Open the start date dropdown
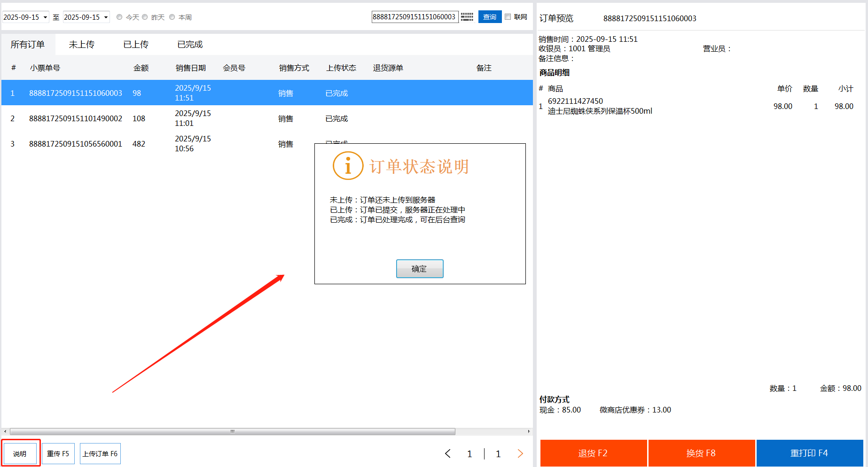Screen dimensions: 868x467 [x=45, y=17]
